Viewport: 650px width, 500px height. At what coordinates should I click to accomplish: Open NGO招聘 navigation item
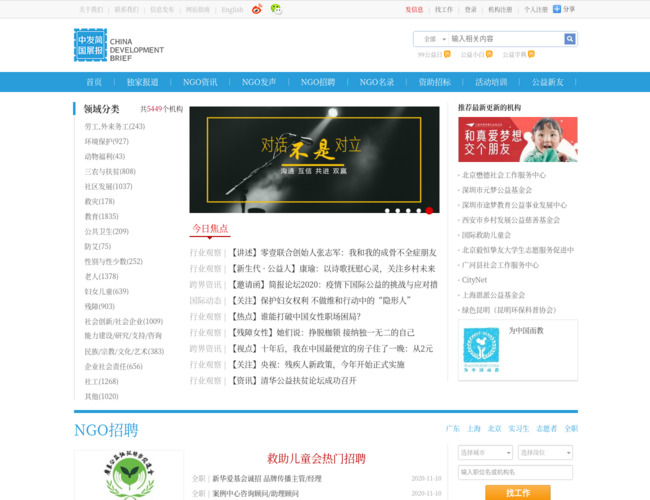[318, 82]
